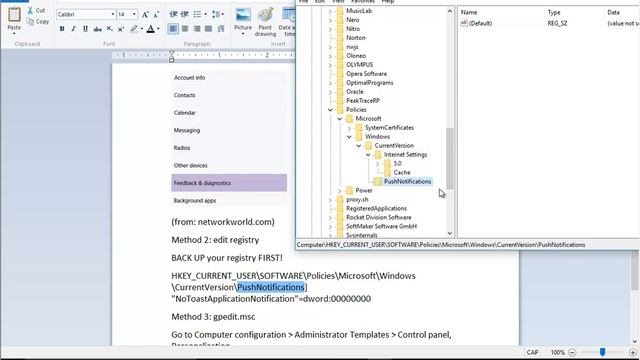Decrease paragraph indent
This screenshot has width=640, height=360.
[173, 15]
